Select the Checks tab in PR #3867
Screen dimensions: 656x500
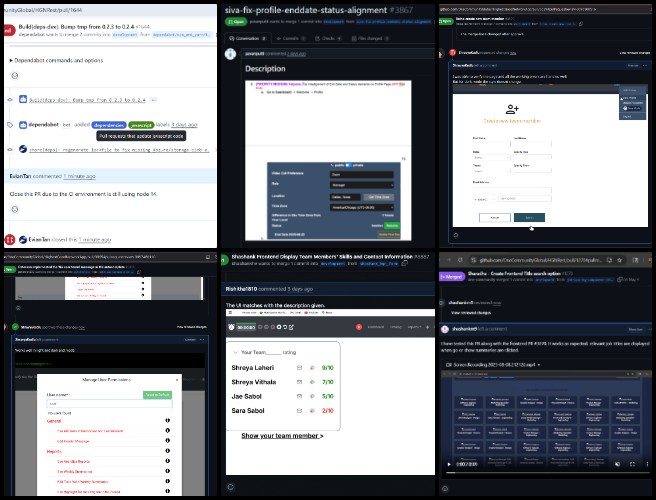pyautogui.click(x=328, y=38)
